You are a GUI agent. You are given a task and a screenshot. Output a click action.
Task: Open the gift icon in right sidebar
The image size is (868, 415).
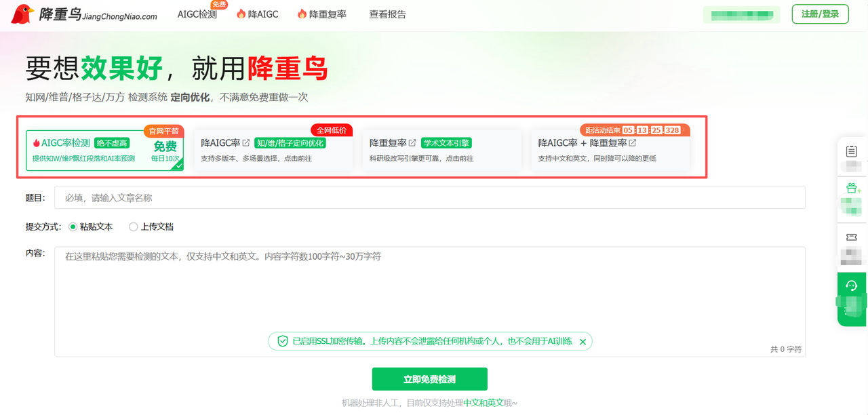click(852, 188)
